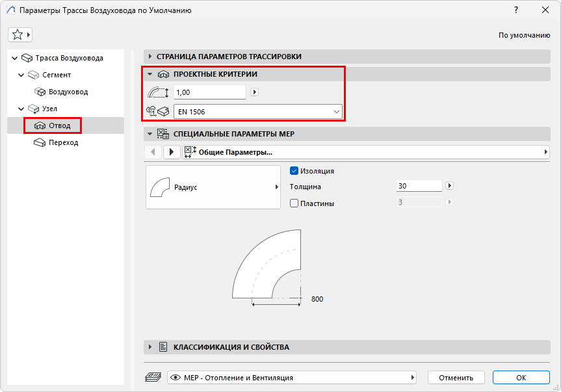Viewport: 561px width, 392px height.
Task: Collapse Специальные параметры MEP panel
Action: click(150, 134)
